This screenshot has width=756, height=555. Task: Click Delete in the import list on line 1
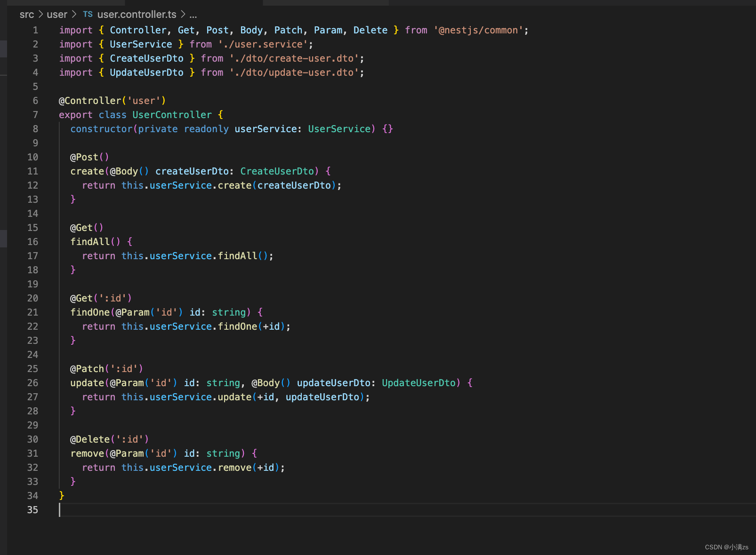coord(370,30)
